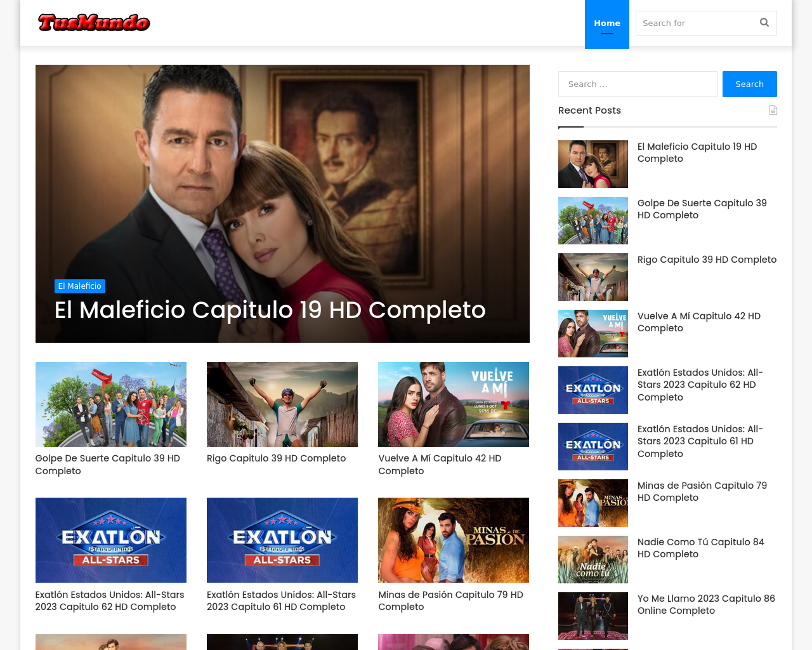Image resolution: width=812 pixels, height=650 pixels.
Task: Open sidebar link Rigo Capitulo 39 HD Completo
Action: (707, 260)
